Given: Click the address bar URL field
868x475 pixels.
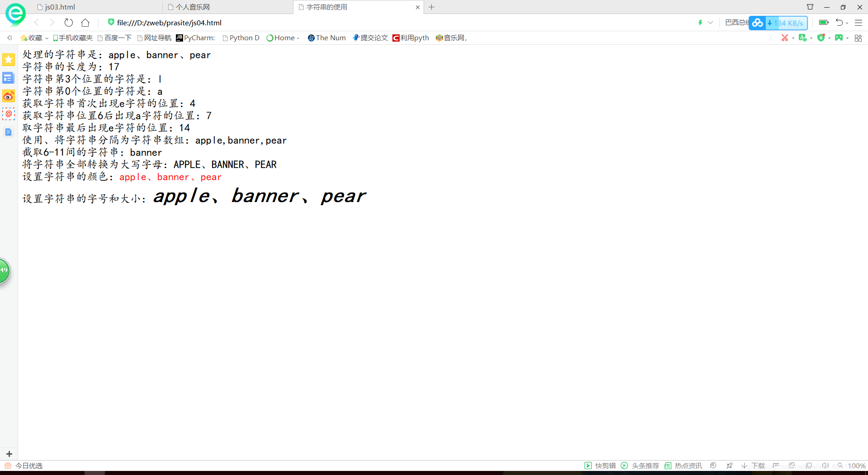Looking at the screenshot, I should point(169,23).
